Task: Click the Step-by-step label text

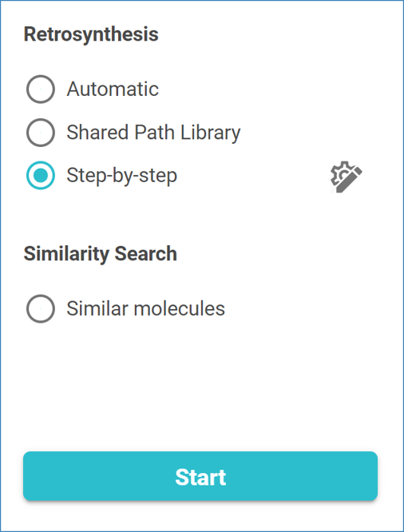Action: 122,176
